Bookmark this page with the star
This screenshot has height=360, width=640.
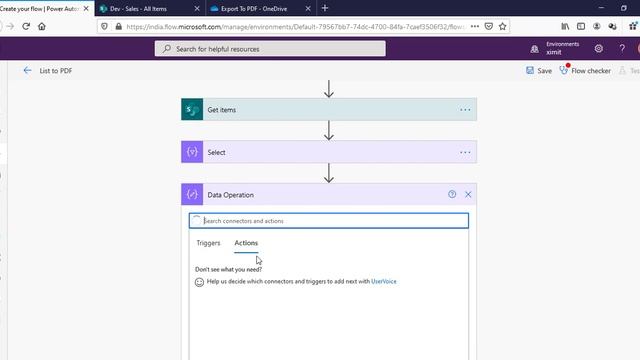[x=502, y=27]
